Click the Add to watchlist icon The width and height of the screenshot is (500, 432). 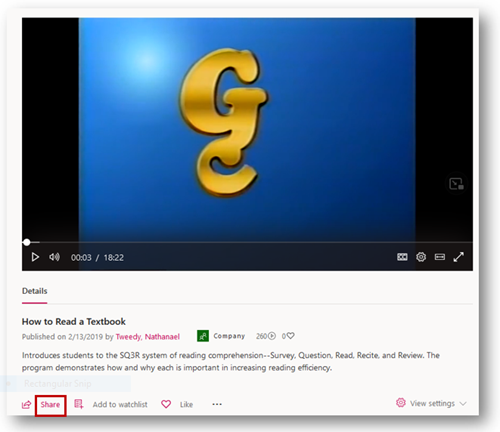click(x=79, y=404)
